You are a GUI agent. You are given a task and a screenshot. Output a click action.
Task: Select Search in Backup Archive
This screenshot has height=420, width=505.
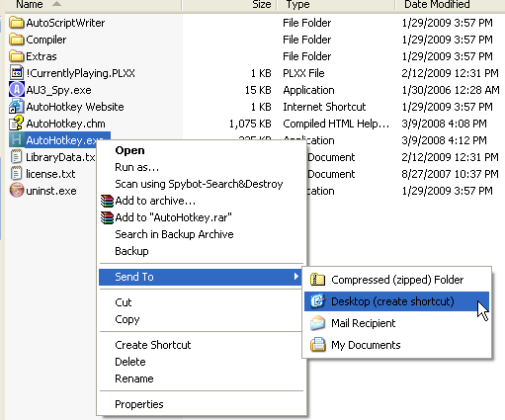202,234
